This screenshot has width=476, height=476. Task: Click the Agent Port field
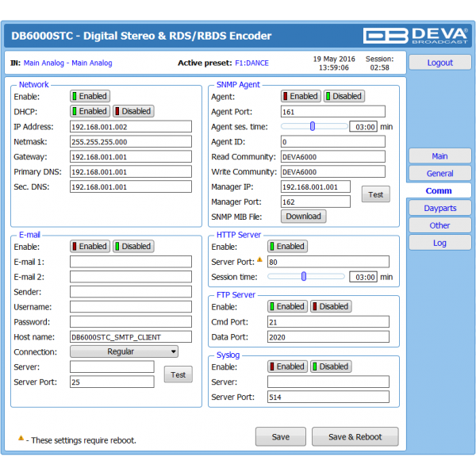[333, 111]
